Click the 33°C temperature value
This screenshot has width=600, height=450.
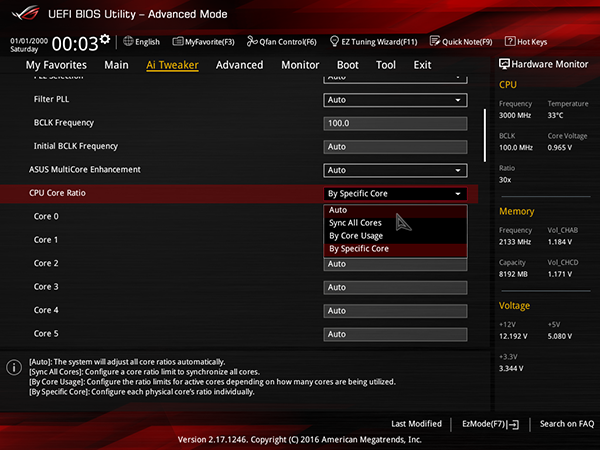pos(555,115)
